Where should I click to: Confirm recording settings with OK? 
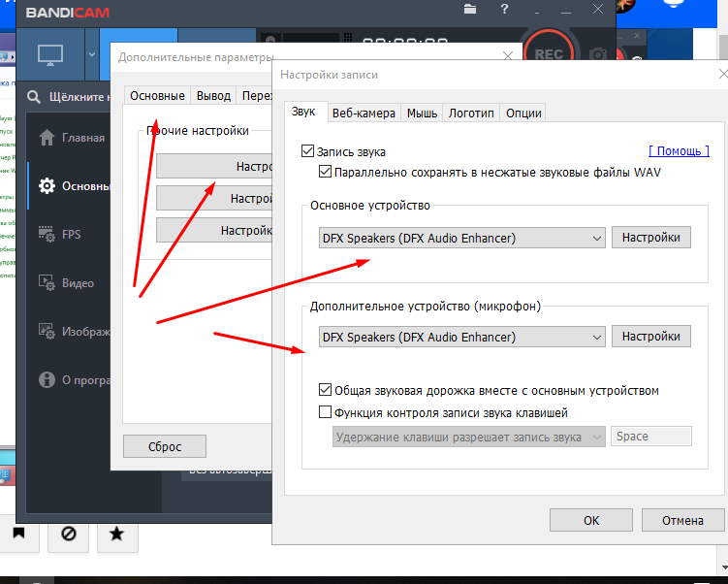[x=591, y=520]
